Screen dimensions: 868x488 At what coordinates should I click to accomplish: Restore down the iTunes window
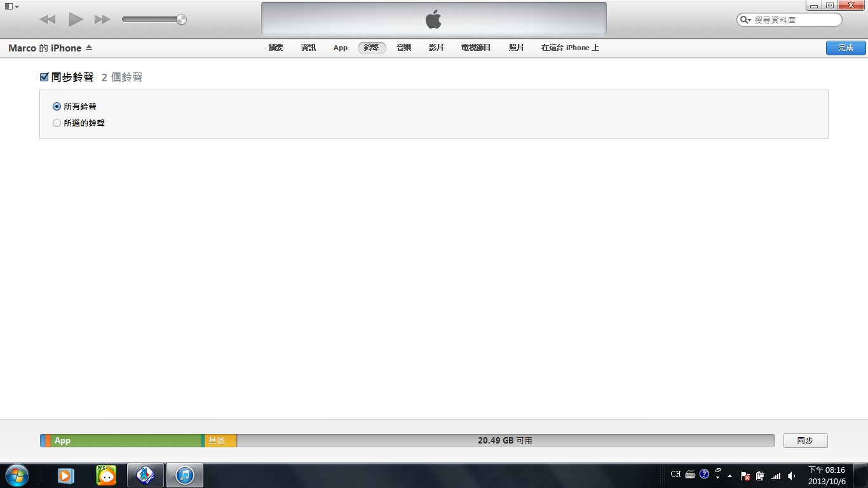(x=830, y=5)
